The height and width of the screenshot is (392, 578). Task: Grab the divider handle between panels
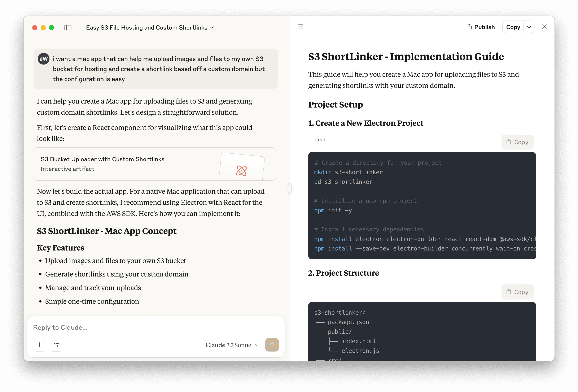(290, 188)
